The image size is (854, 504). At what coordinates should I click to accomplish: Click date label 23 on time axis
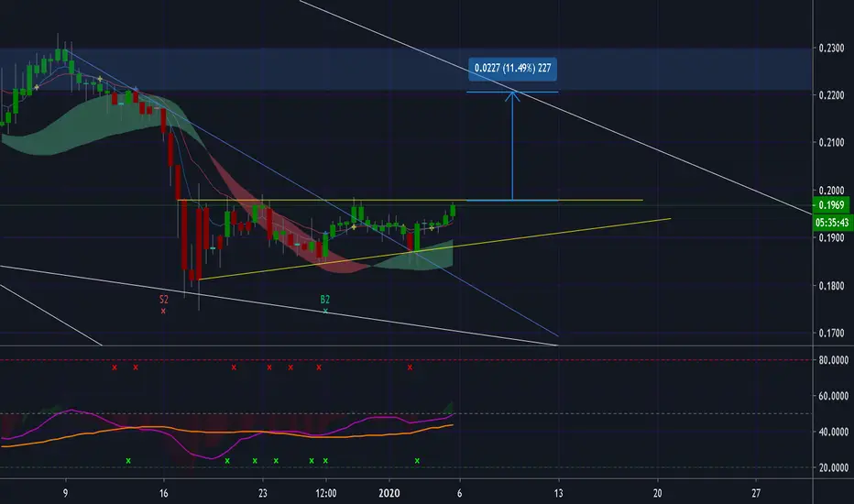point(262,493)
